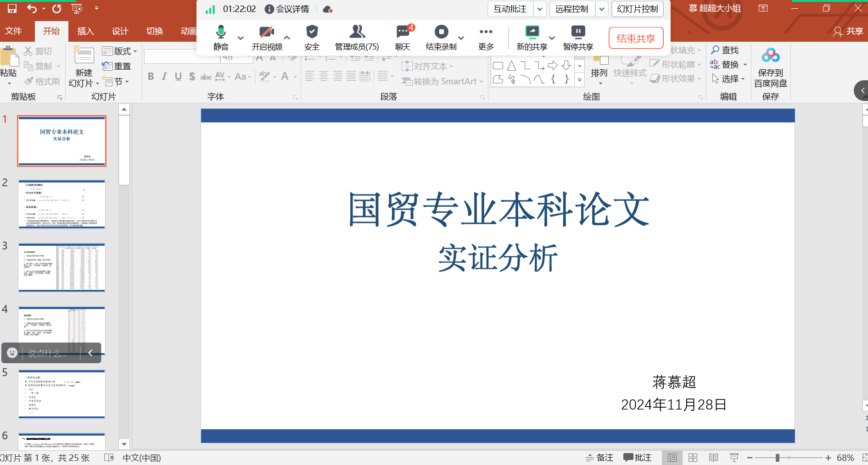Screen dimensions: 868x465
Task: Click the 幻灯片控制 button
Action: click(637, 9)
